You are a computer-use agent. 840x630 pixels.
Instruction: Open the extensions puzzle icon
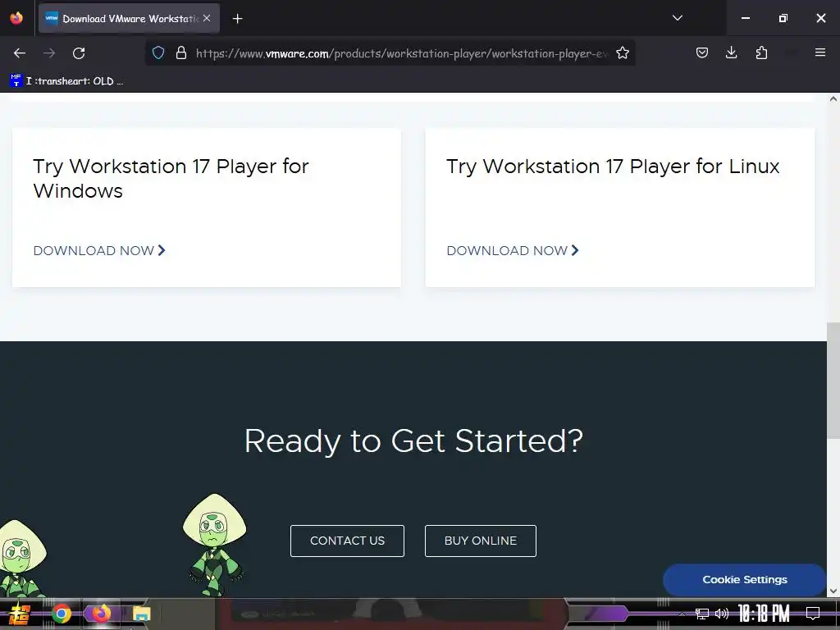[x=761, y=52]
